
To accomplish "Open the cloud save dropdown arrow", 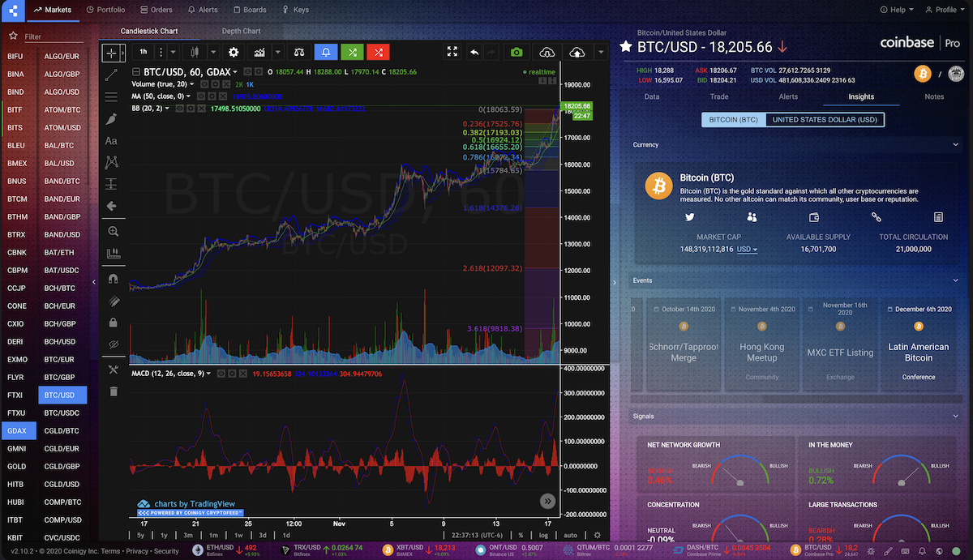I will point(601,52).
